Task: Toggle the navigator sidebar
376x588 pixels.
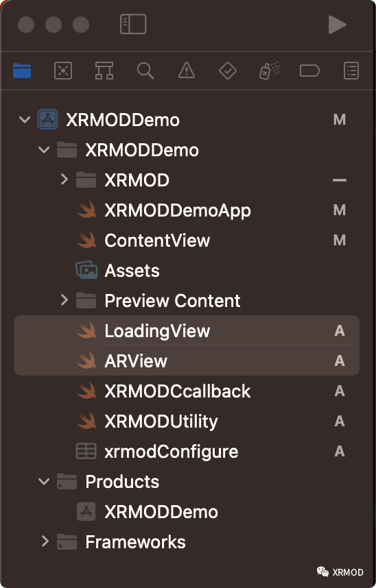Action: tap(133, 25)
